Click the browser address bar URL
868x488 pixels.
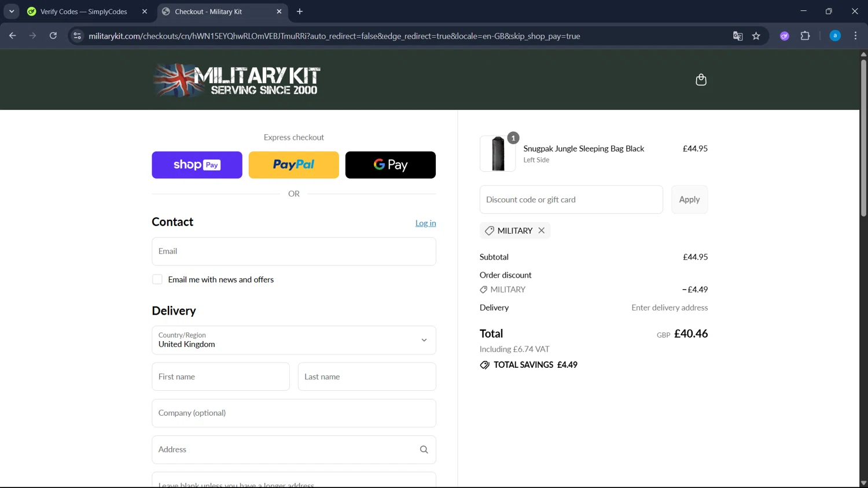tap(334, 36)
